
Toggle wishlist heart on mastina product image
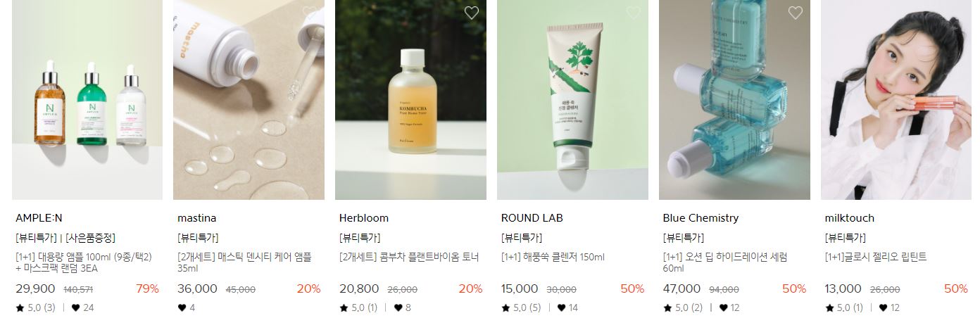[x=310, y=13]
